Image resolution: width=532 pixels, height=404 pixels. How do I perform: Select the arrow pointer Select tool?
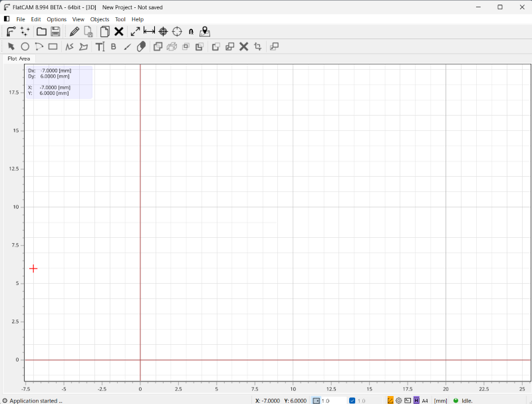click(x=11, y=47)
